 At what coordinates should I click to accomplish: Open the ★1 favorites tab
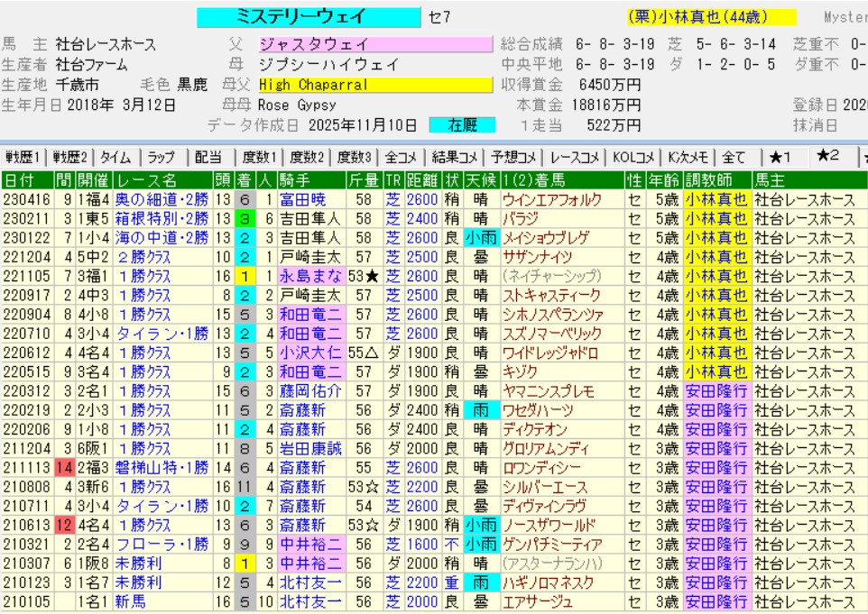781,157
